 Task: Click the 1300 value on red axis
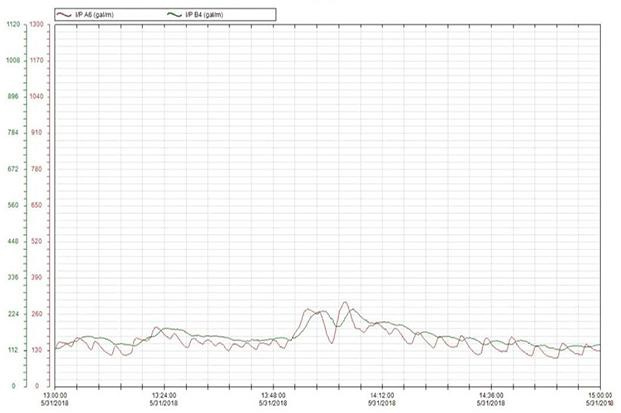[x=37, y=24]
